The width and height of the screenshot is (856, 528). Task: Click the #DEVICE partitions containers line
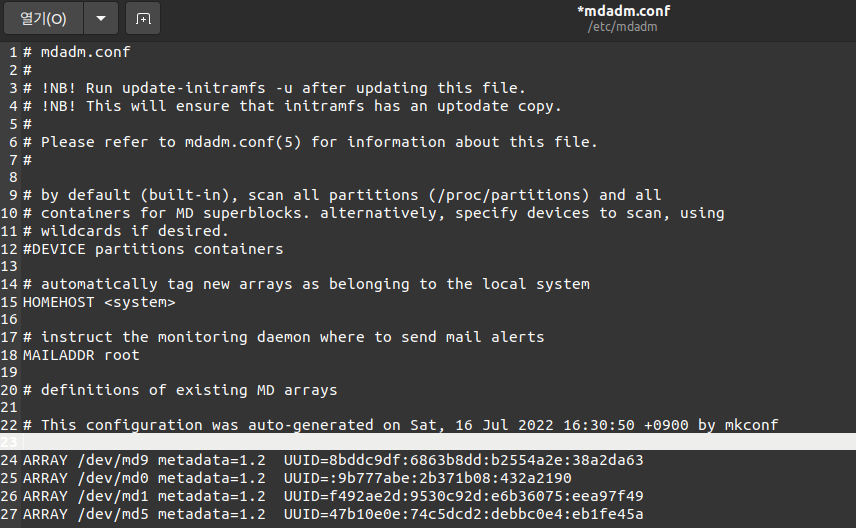pyautogui.click(x=153, y=249)
